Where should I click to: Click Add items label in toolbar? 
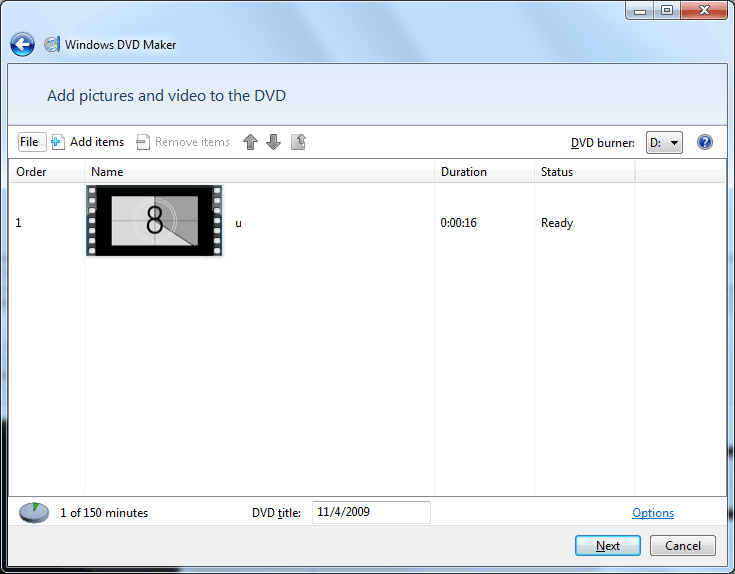(x=97, y=142)
